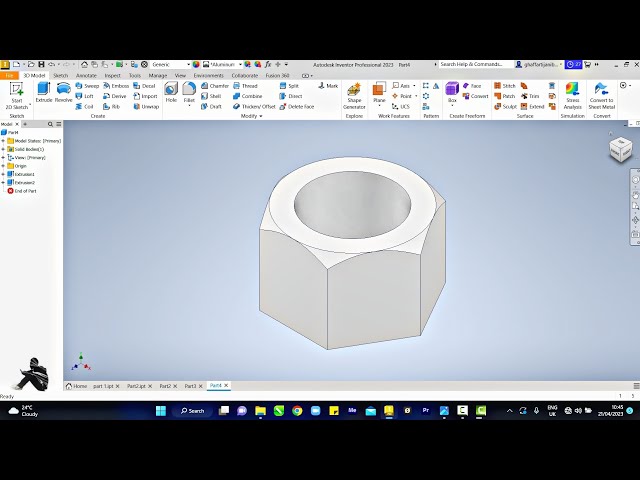640x480 pixels.
Task: Pick the Coil tool
Action: 84,106
